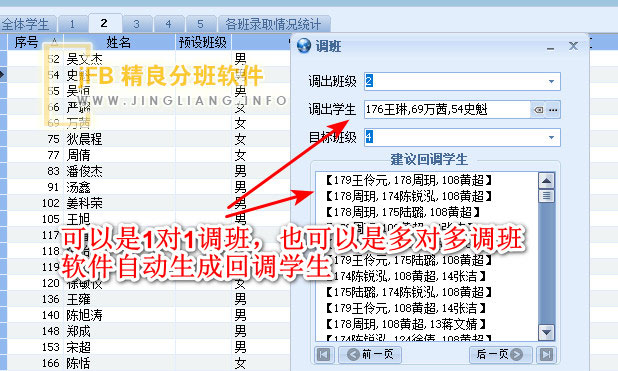Screen dimensions: 618x371
Task: Sort by the 序号 column header
Action: pyautogui.click(x=35, y=42)
